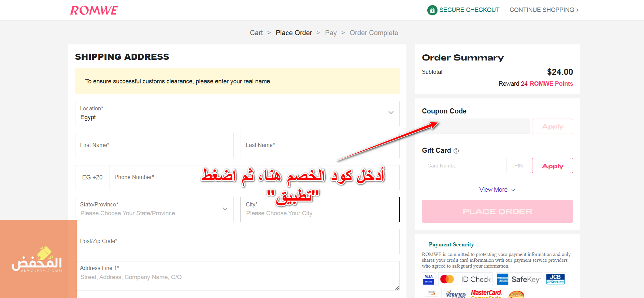The height and width of the screenshot is (298, 644).
Task: Click the Payment Security heading
Action: pos(451,245)
